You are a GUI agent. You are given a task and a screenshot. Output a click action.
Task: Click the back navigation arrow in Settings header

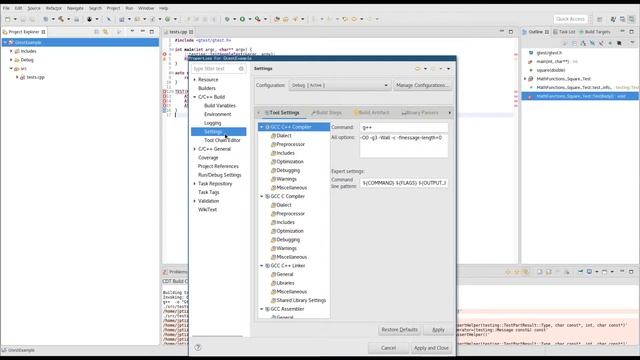click(418, 69)
